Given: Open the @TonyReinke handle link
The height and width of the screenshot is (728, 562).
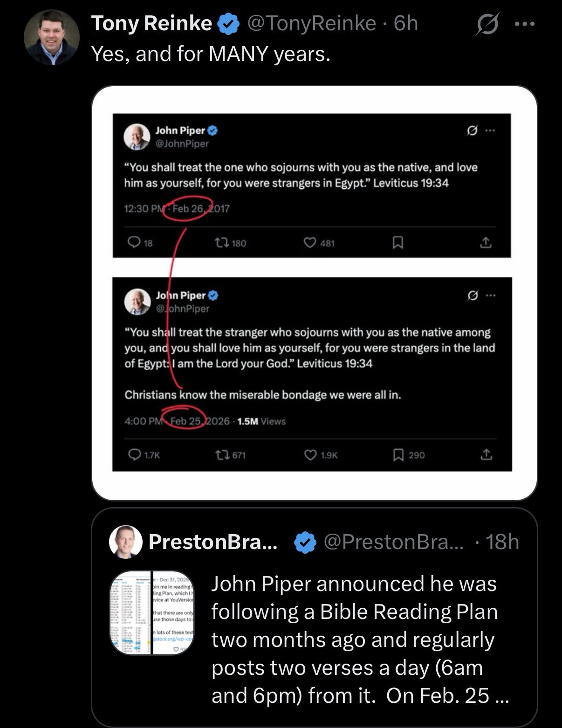Looking at the screenshot, I should [x=311, y=23].
